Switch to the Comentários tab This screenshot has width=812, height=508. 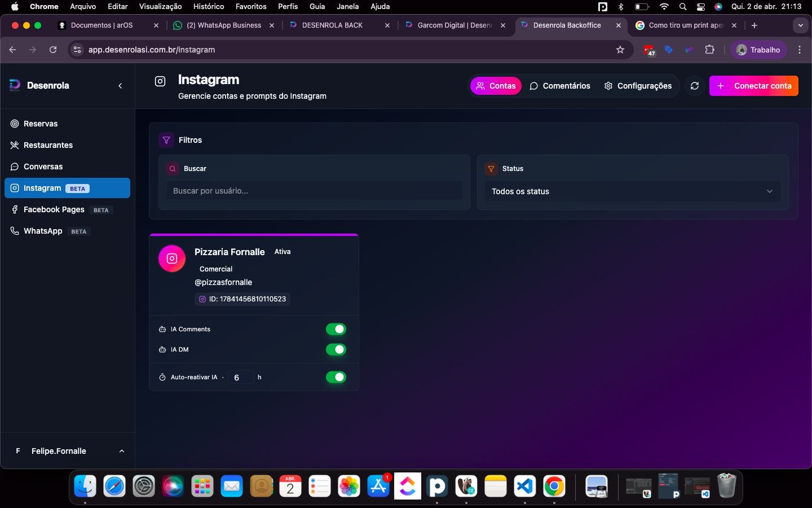(560, 86)
